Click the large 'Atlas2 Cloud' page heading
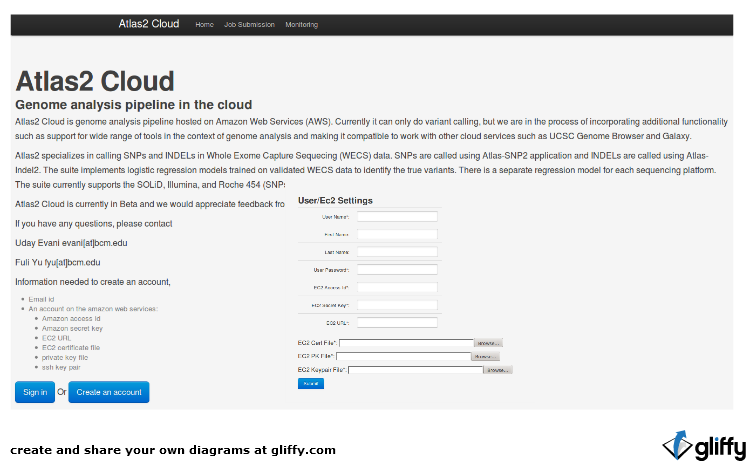Screen dimensions: 753x466 click(95, 81)
